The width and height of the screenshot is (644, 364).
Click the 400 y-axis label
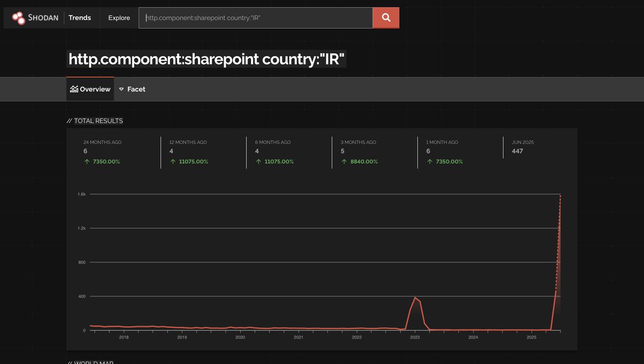click(82, 296)
